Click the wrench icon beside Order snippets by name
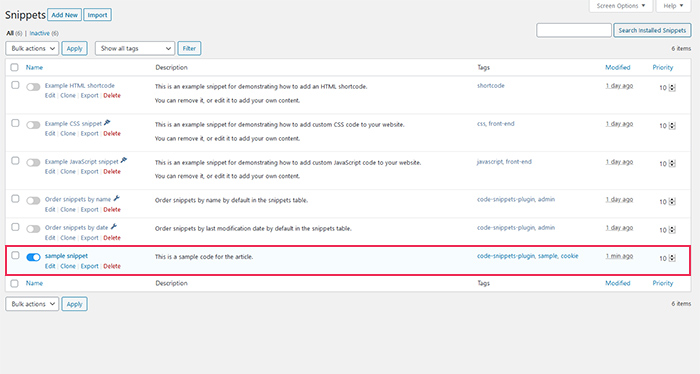Viewport: 700px width, 374px height. pyautogui.click(x=117, y=199)
